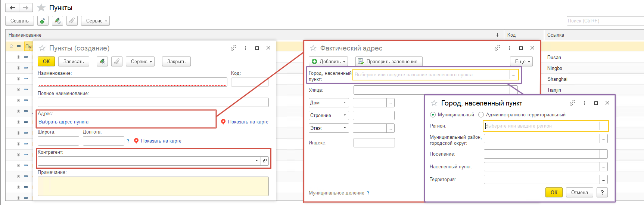Go forward with the right arrow button
This screenshot has width=644, height=205.
click(x=25, y=7)
